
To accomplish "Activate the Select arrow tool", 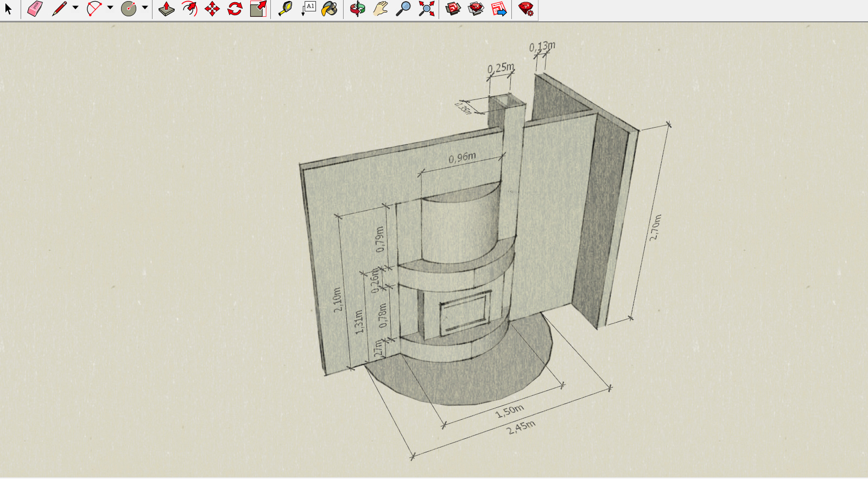I will tap(9, 9).
